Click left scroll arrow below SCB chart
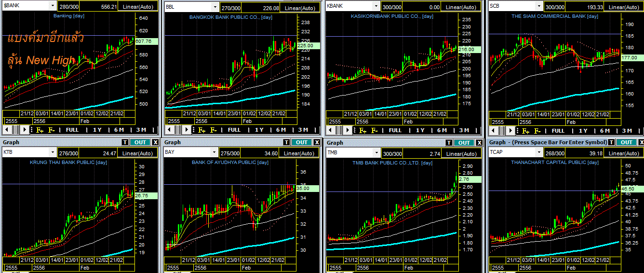 [x=493, y=130]
